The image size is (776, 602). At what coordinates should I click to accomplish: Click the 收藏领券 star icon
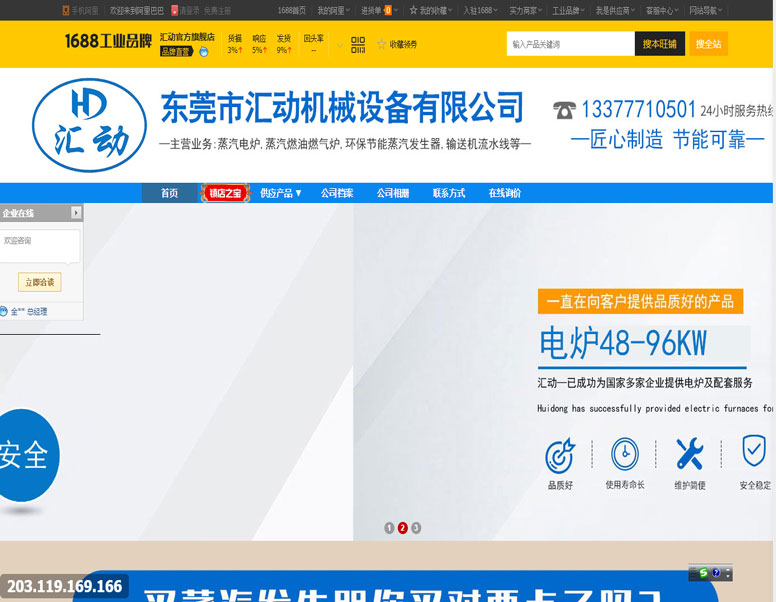[x=381, y=45]
